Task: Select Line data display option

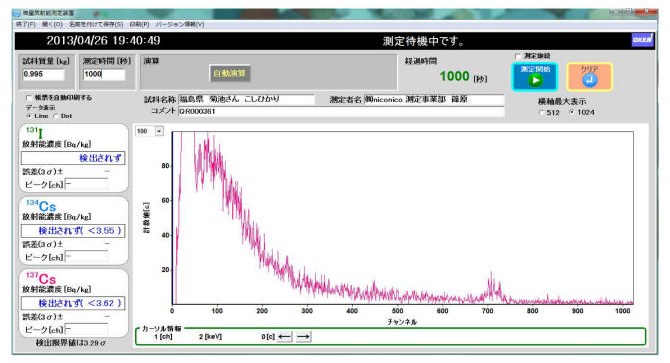Action: [x=29, y=116]
